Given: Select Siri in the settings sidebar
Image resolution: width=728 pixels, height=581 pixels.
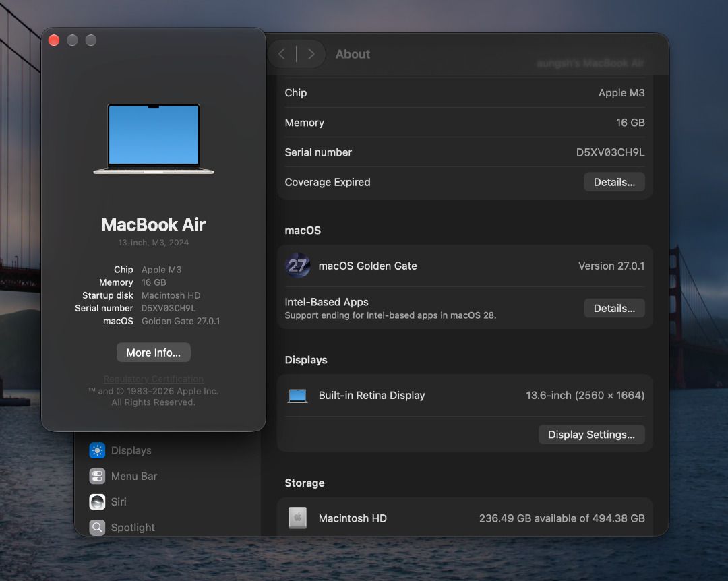Looking at the screenshot, I should click(x=119, y=501).
